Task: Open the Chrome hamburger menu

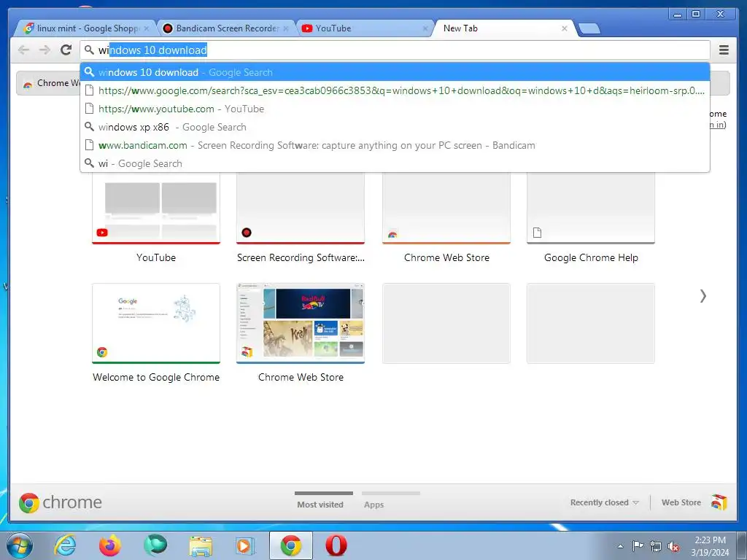Action: (724, 50)
